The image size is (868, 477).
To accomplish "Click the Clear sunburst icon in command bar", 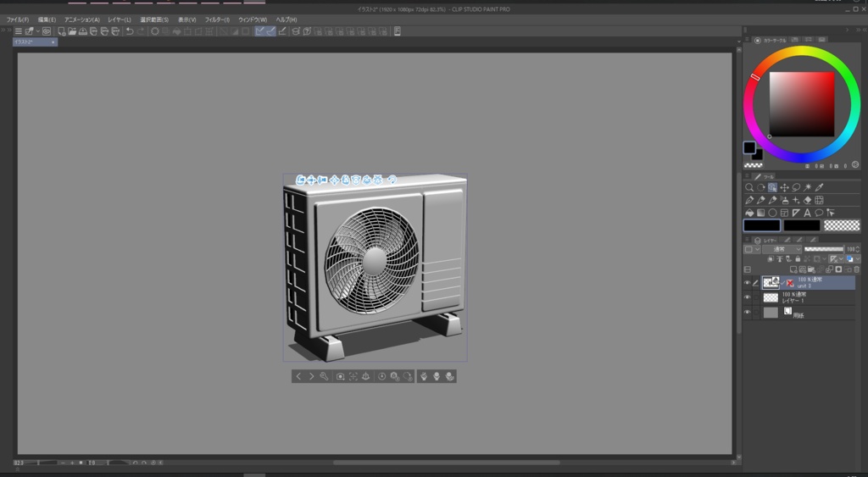I will [155, 31].
